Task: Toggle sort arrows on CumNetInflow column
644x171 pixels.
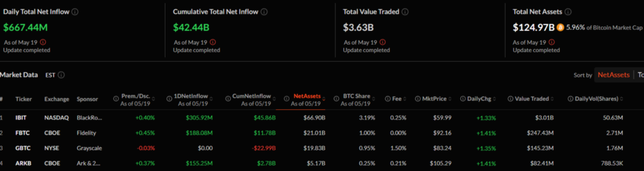Action: (x=274, y=99)
